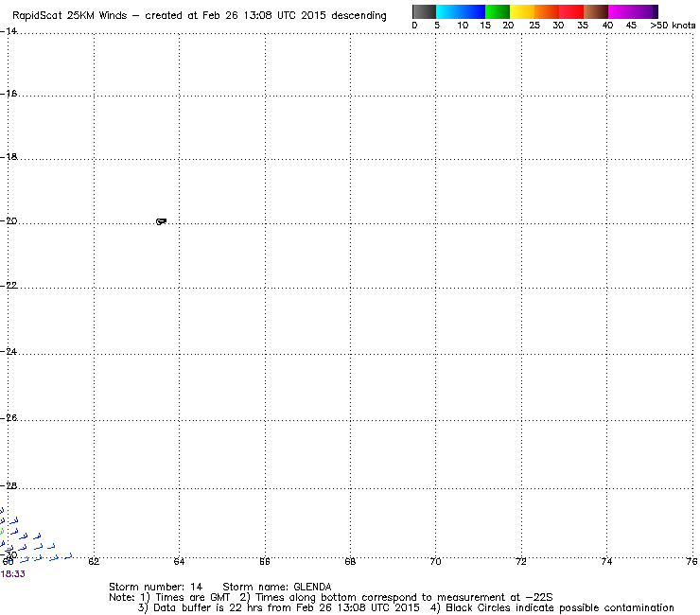Click the black storm center marker near -20
700x615 pixels.
[161, 221]
